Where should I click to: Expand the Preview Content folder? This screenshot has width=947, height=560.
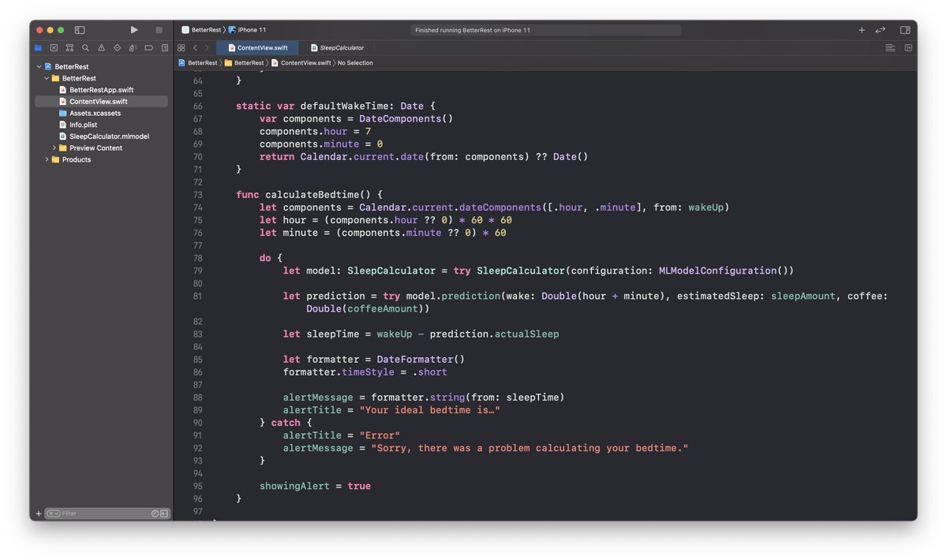[54, 147]
